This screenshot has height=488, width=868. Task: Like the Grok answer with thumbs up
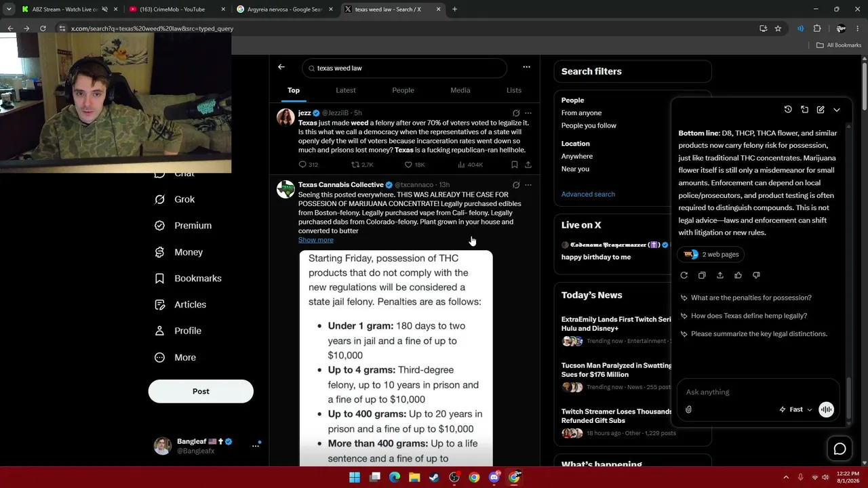[738, 275]
